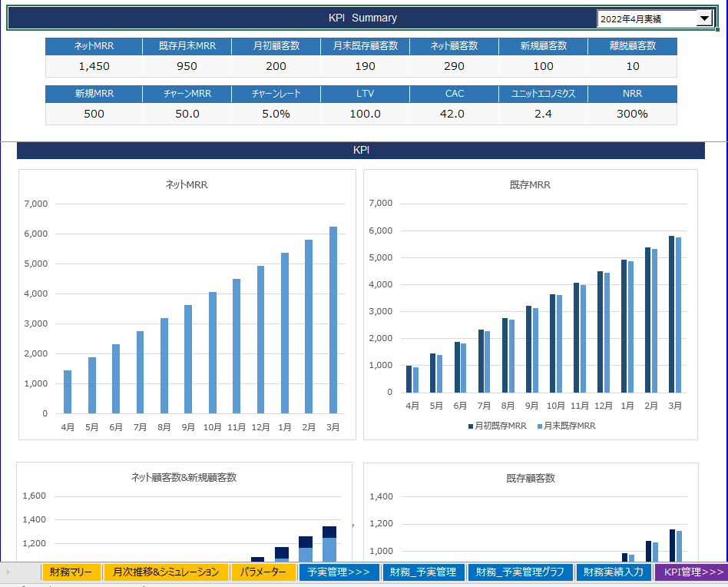Select the チャーンMRR value 50.0
The image size is (728, 587).
point(187,114)
